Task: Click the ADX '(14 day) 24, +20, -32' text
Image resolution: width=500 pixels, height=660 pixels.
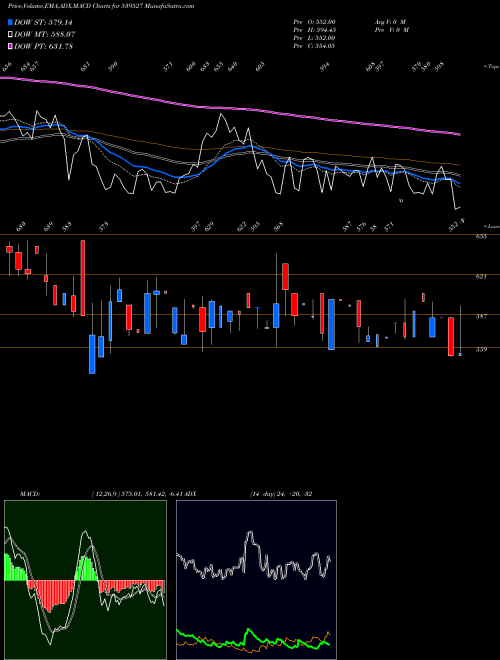Action: pos(281,494)
